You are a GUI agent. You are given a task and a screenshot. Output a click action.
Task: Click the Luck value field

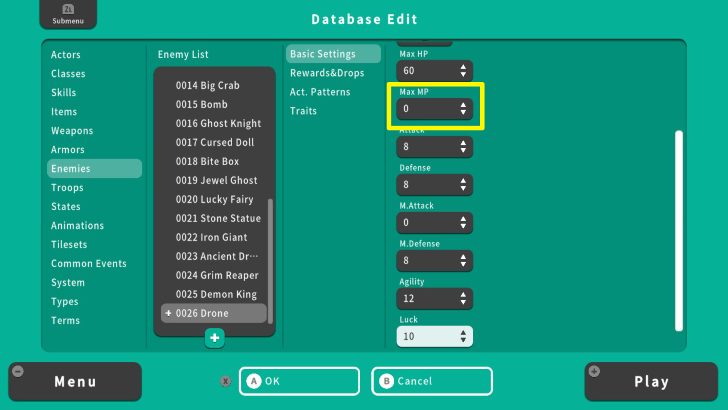[435, 337]
